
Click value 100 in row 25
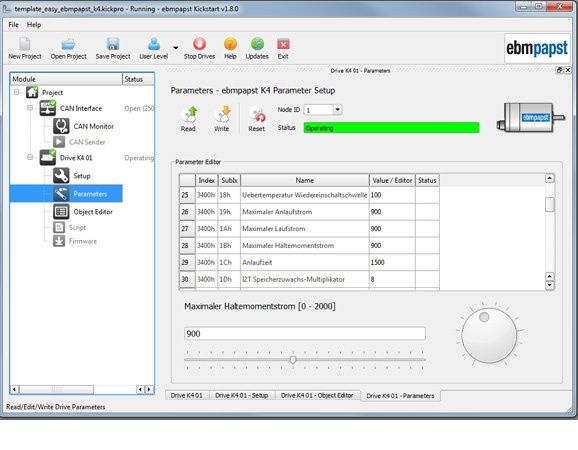tap(392, 195)
